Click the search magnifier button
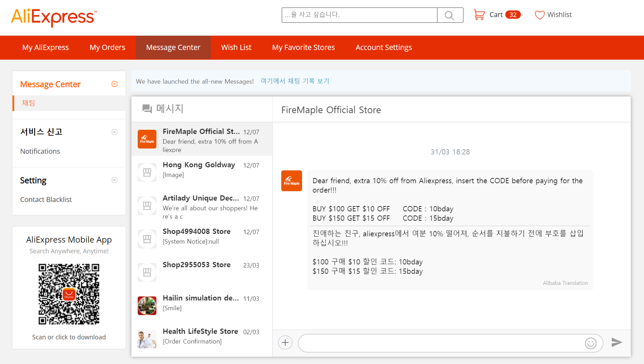 point(450,15)
